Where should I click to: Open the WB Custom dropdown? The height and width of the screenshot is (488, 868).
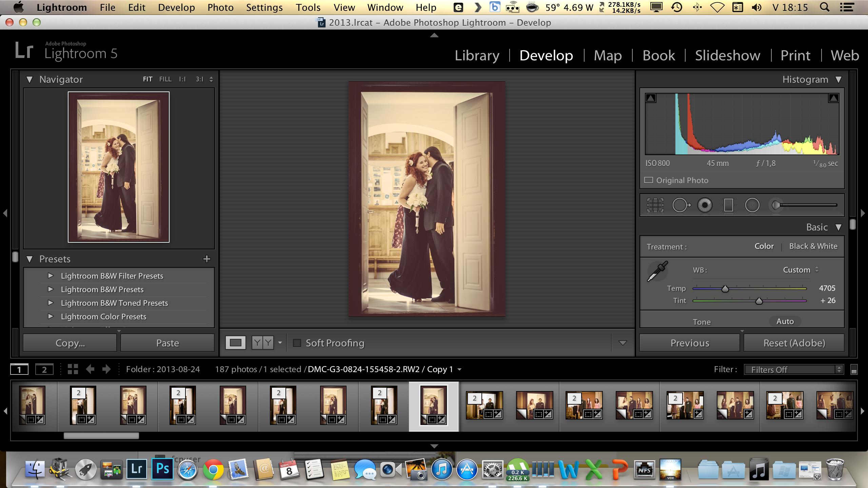coord(801,270)
